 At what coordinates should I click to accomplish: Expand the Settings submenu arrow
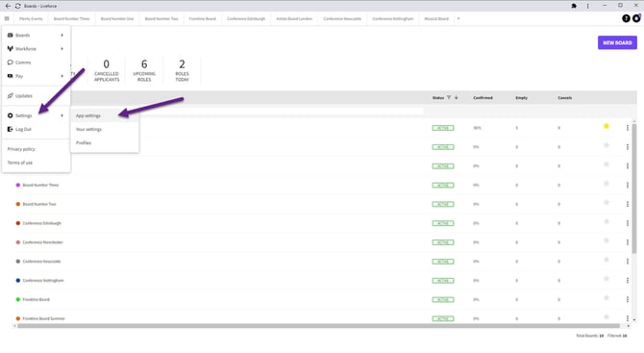click(62, 115)
